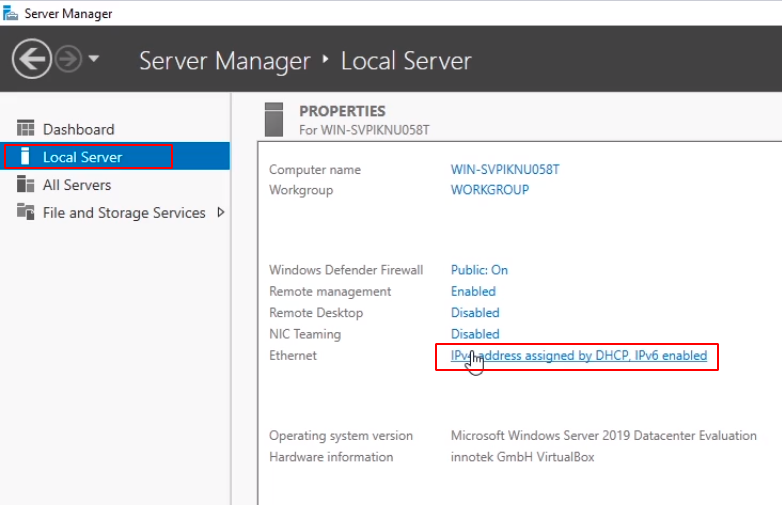
Task: Click the Forward navigation arrow button
Action: click(x=68, y=59)
